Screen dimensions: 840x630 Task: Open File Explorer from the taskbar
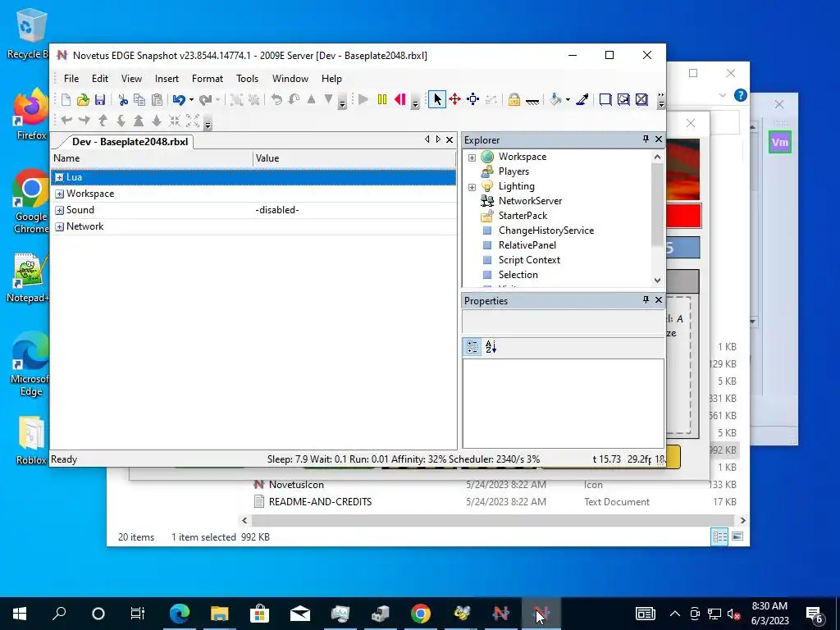coord(220,614)
